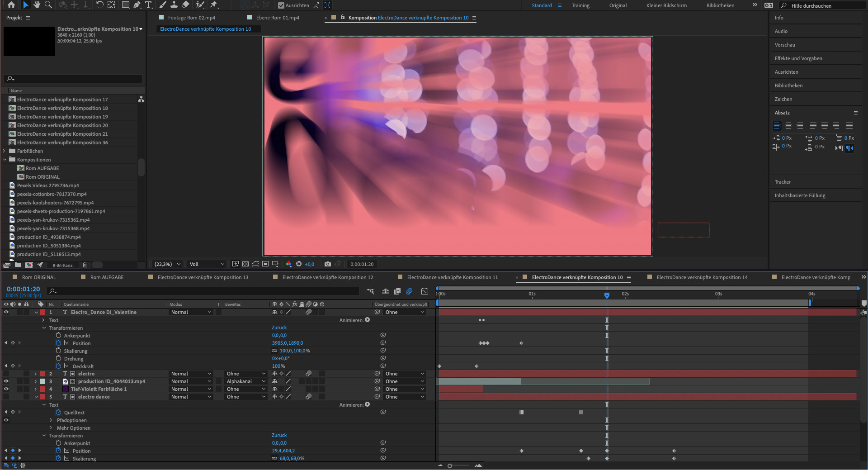Image resolution: width=868 pixels, height=470 pixels.
Task: Expand layer 3 production ID_4044013.mp4 properties
Action: click(35, 381)
